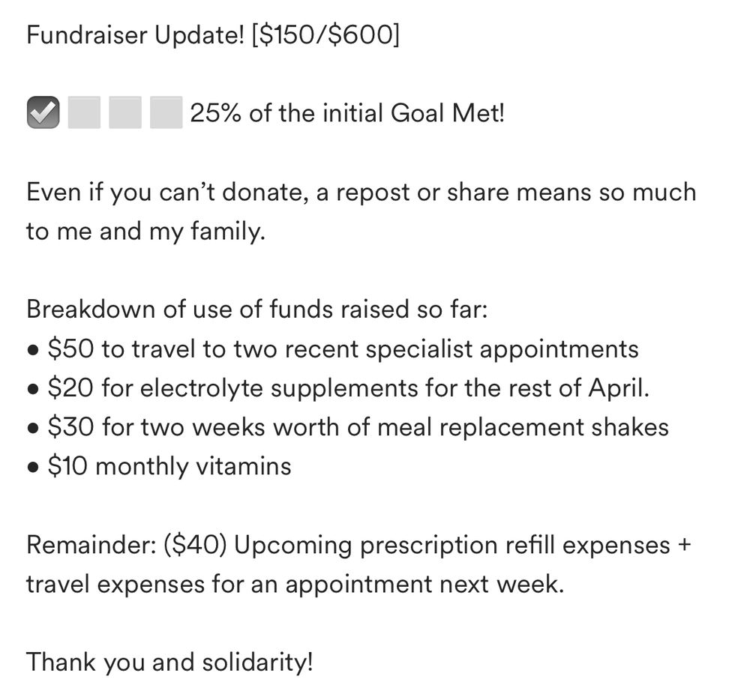The width and height of the screenshot is (750, 700).
Task: Click the middle empty gray square
Action: click(125, 112)
